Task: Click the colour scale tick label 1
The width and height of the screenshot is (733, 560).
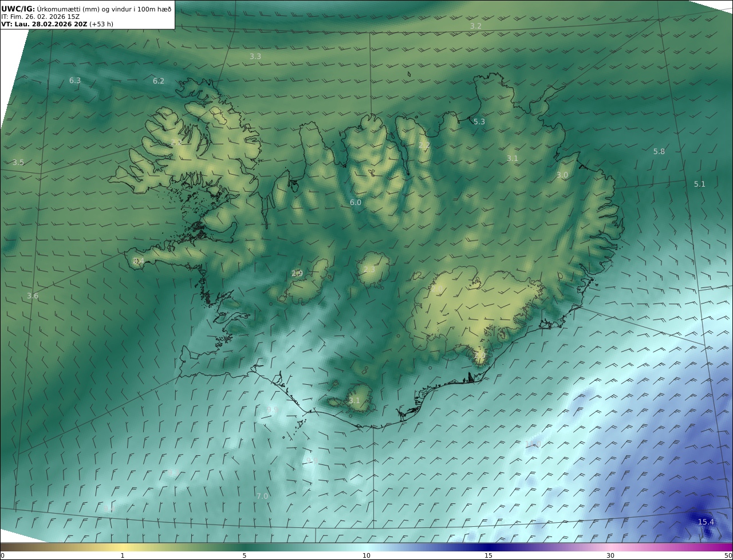Action: pyautogui.click(x=122, y=555)
